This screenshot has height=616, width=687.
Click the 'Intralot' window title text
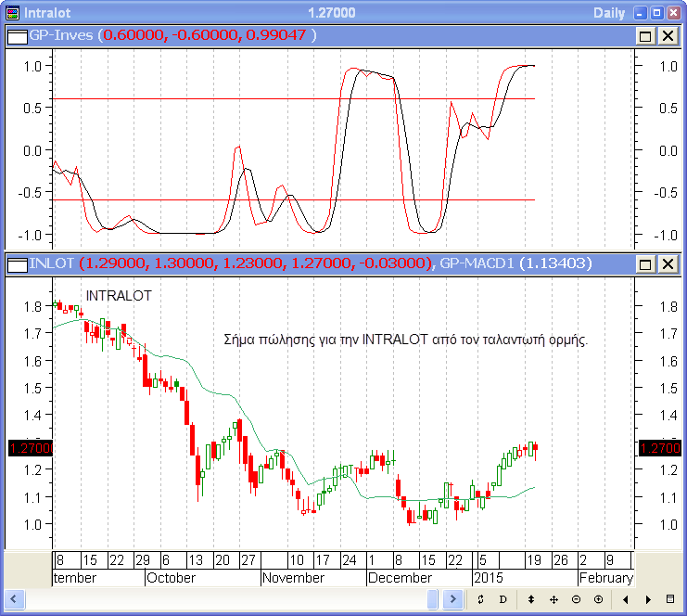(x=47, y=13)
